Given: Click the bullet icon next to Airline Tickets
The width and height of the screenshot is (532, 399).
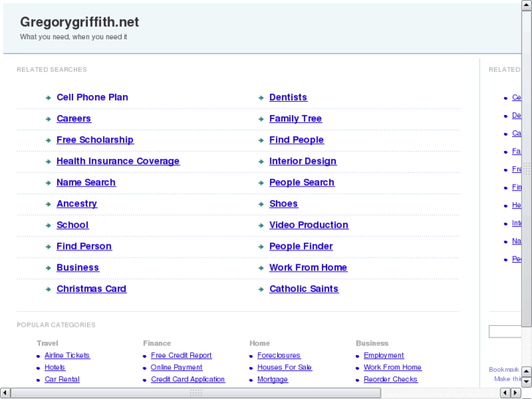Looking at the screenshot, I should coord(39,356).
